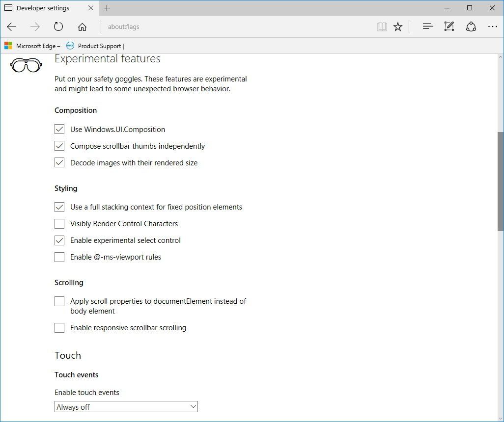Viewport: 504px width, 422px height.
Task: Click the Home icon
Action: coord(82,26)
